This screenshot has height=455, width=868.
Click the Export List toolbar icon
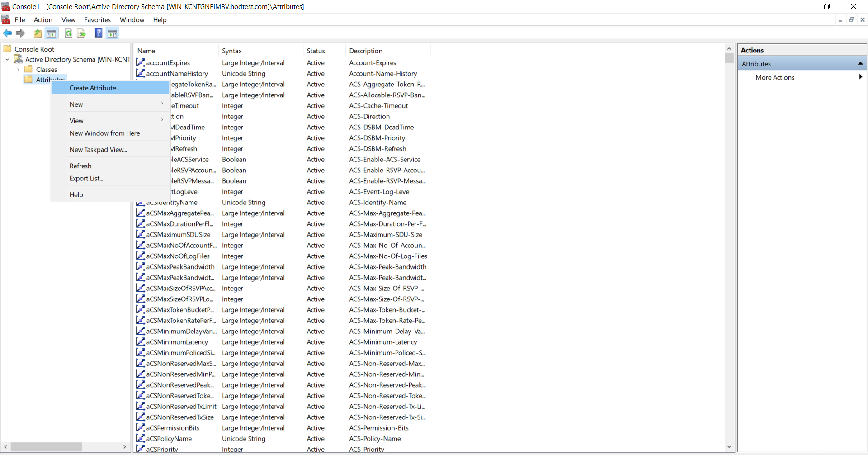(81, 33)
